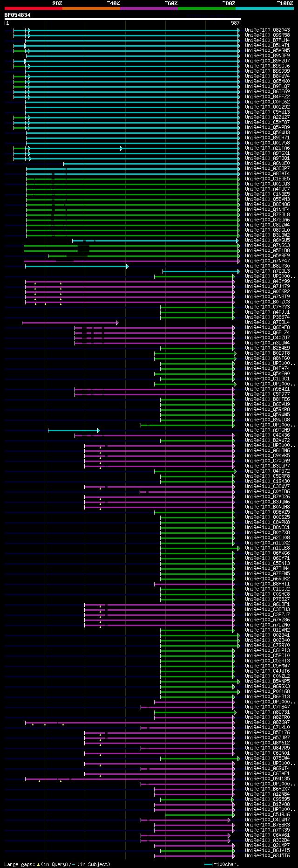This screenshot has width=298, height=868.
Task: Click the short cyan alignment bar for B8LR30
Action: click(77, 266)
